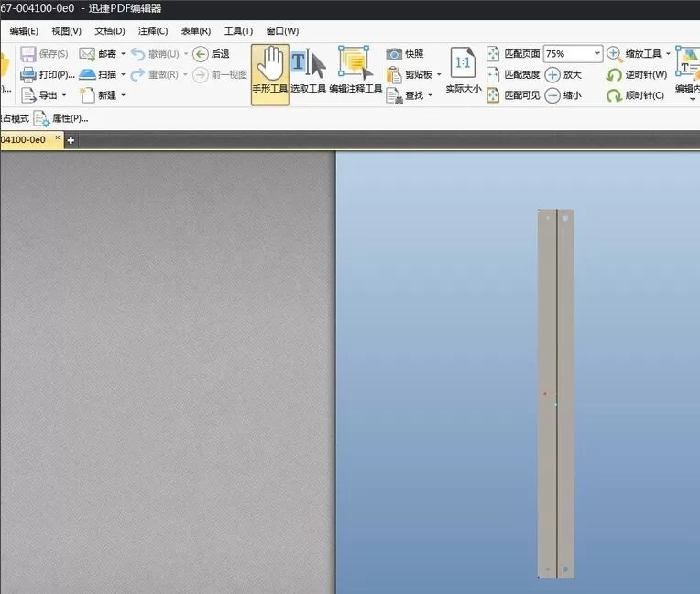Open the View (视图) menu
This screenshot has height=594, width=700.
point(67,31)
